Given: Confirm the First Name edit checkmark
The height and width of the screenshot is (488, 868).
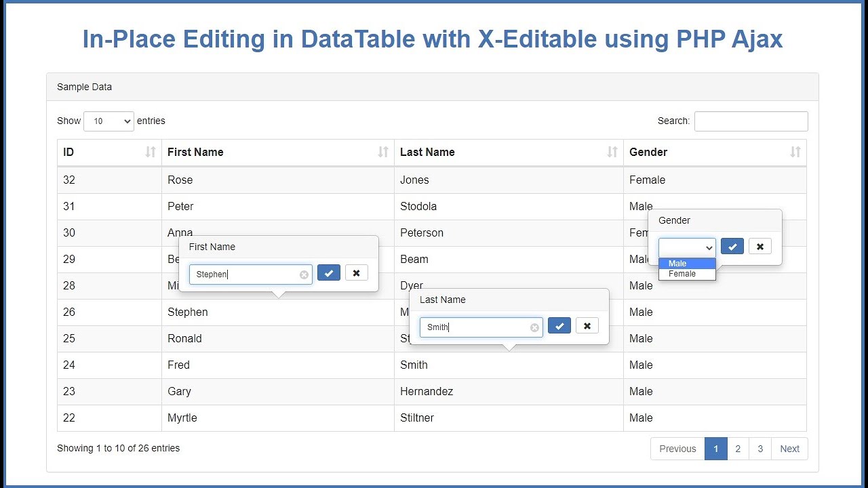Looking at the screenshot, I should pyautogui.click(x=329, y=273).
